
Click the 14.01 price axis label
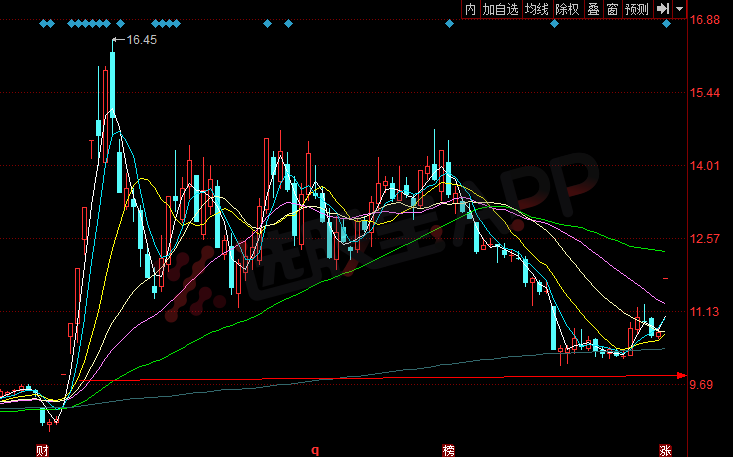pos(705,166)
